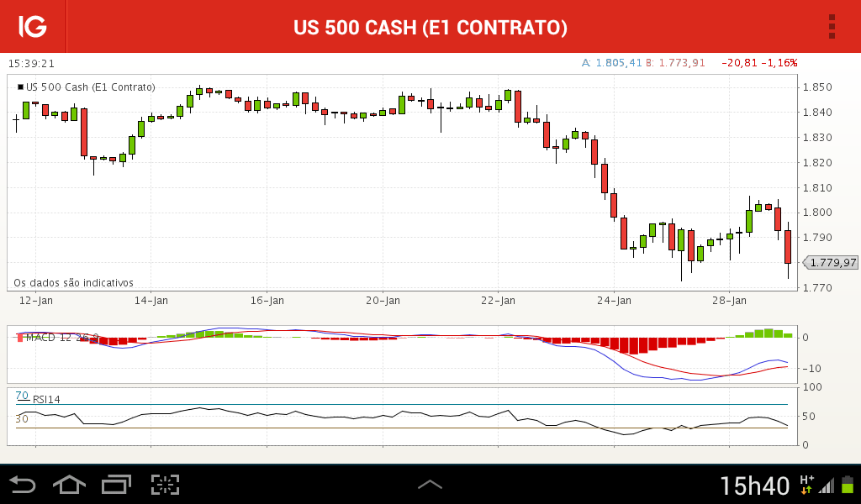Image resolution: width=861 pixels, height=504 pixels.
Task: Tap the 20-Jan date label
Action: [x=383, y=301]
